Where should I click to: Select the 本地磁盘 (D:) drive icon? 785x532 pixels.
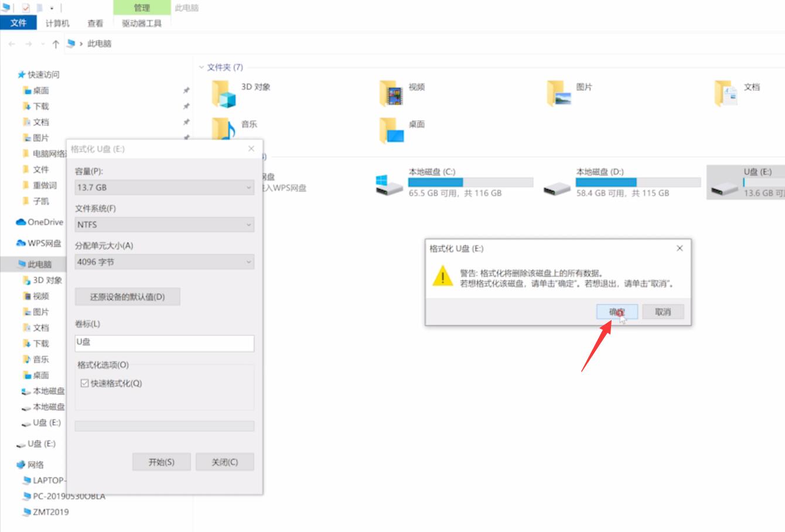click(557, 188)
